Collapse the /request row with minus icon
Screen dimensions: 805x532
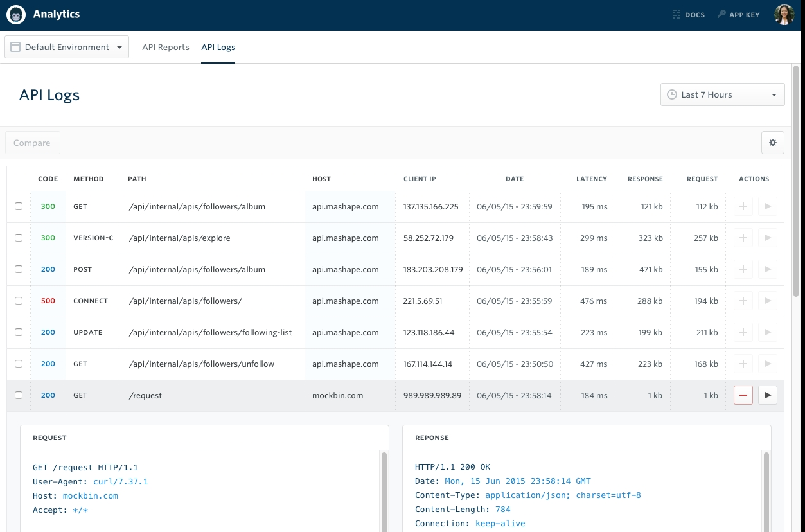(743, 395)
